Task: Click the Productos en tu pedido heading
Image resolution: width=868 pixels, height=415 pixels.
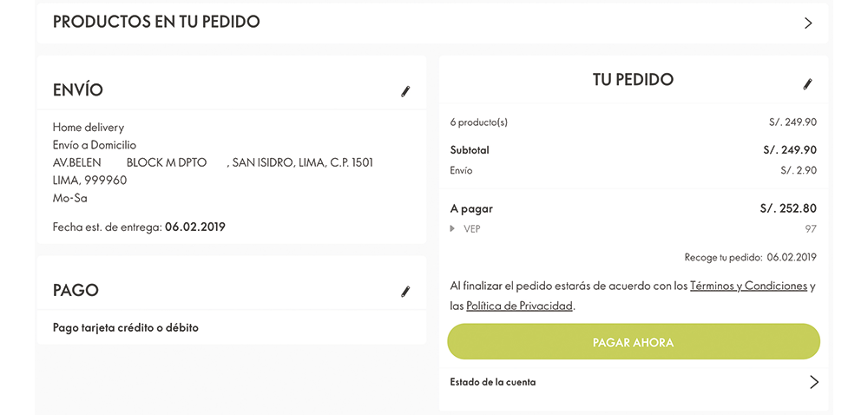Action: tap(156, 22)
